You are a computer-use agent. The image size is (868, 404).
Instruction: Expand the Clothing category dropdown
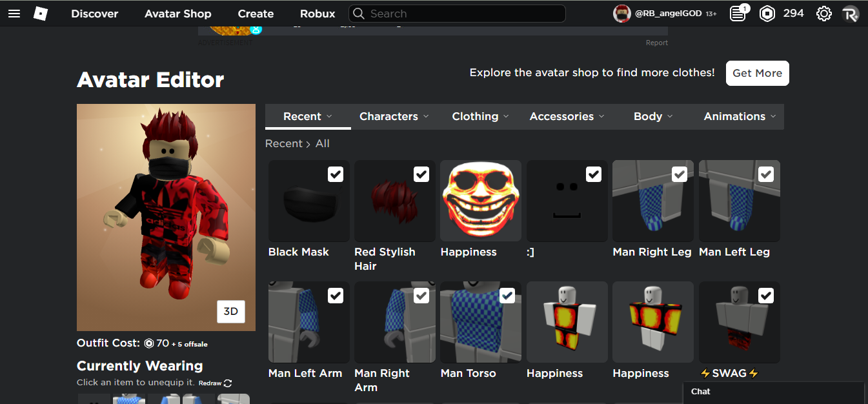click(480, 117)
